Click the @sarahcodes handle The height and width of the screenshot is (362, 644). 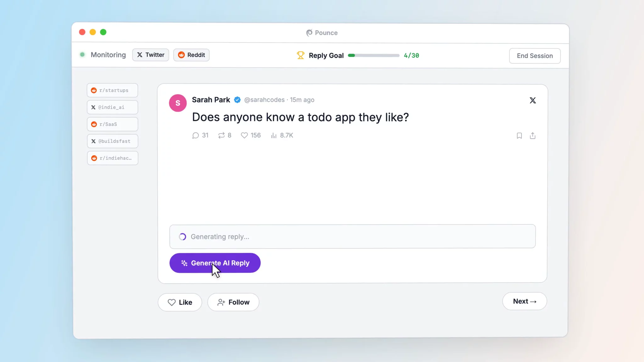pos(264,100)
